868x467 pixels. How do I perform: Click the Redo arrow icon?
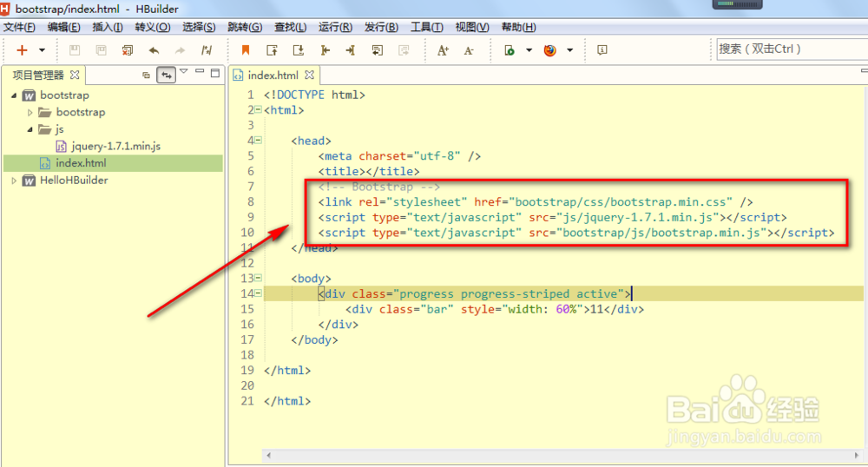pos(180,50)
